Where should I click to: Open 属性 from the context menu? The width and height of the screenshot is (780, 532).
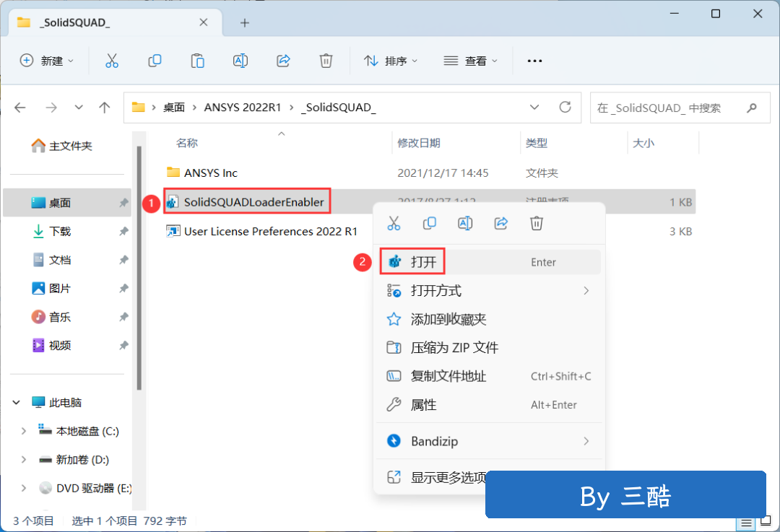[489, 405]
